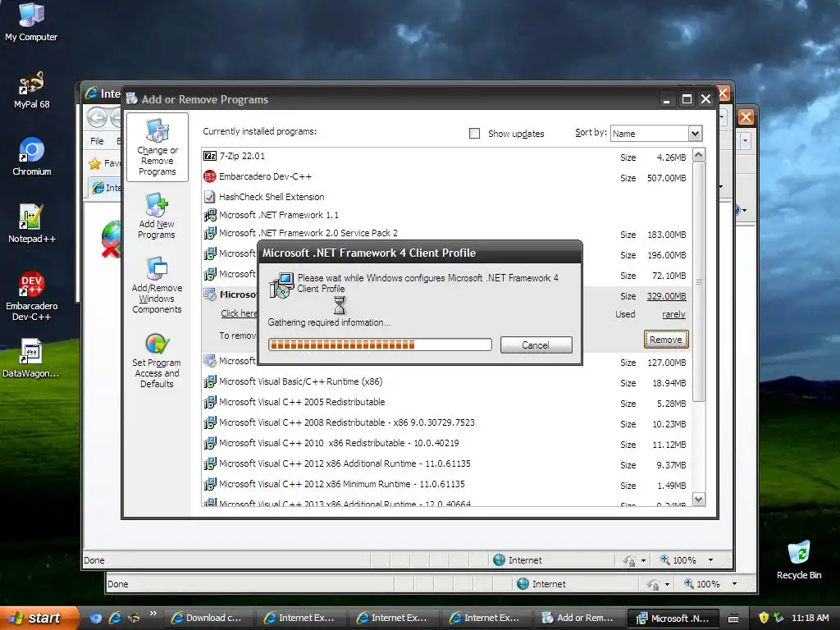This screenshot has height=630, width=840.
Task: Select HashCheck Shell Extension entry
Action: (446, 197)
